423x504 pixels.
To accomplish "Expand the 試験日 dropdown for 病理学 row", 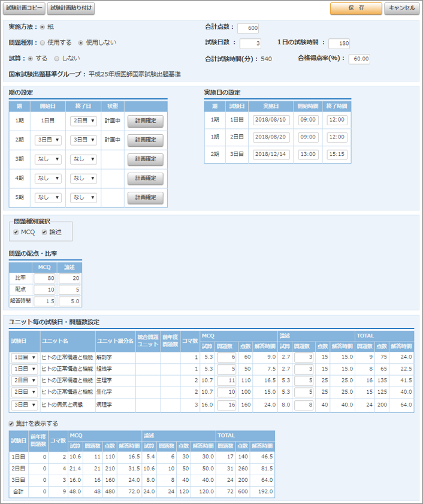I will point(23,405).
